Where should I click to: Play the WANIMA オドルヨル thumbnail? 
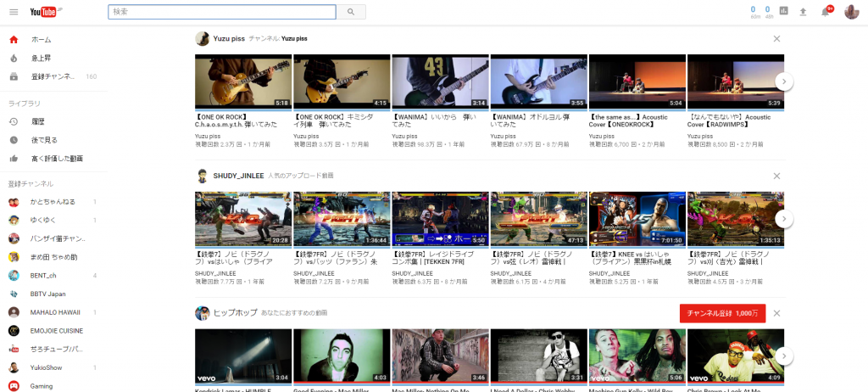(538, 81)
